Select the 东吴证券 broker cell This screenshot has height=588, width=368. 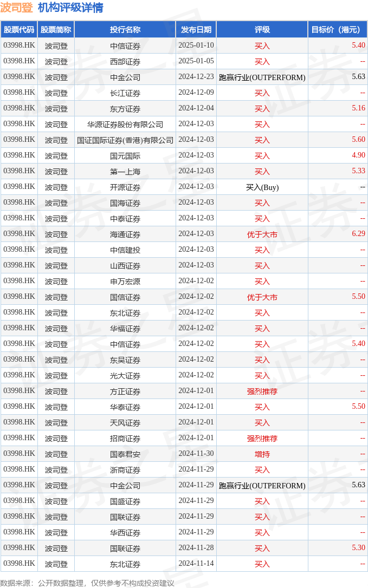[x=125, y=360]
